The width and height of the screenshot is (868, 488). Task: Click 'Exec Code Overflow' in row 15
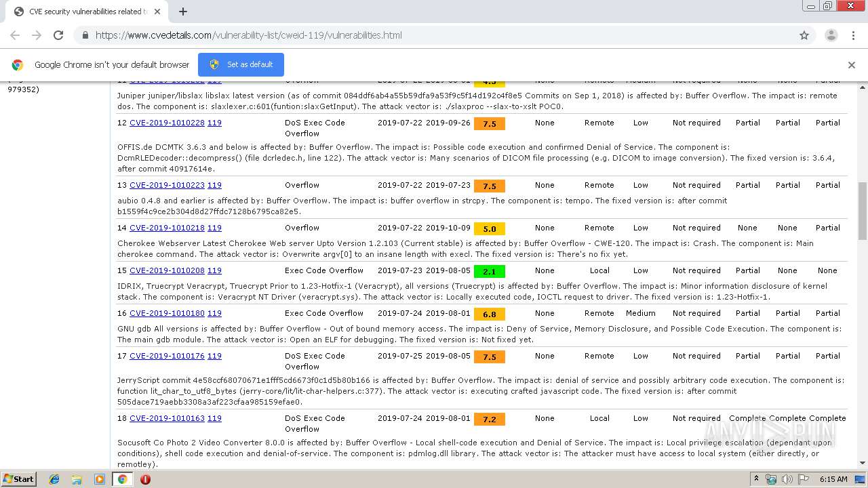pyautogui.click(x=324, y=270)
